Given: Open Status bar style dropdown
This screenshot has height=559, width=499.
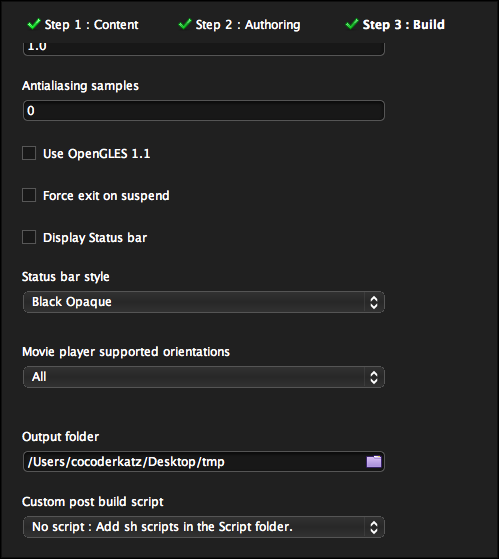Looking at the screenshot, I should coord(204,302).
